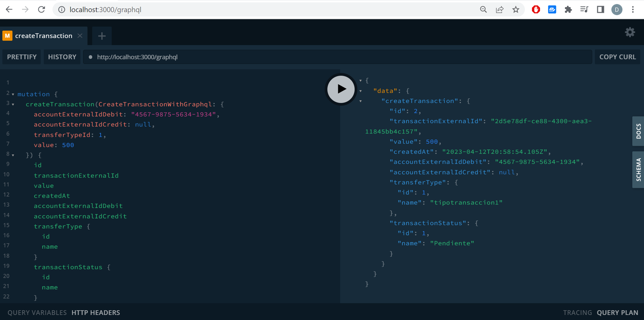Open the Chrome three-dot menu
644x320 pixels.
633,9
